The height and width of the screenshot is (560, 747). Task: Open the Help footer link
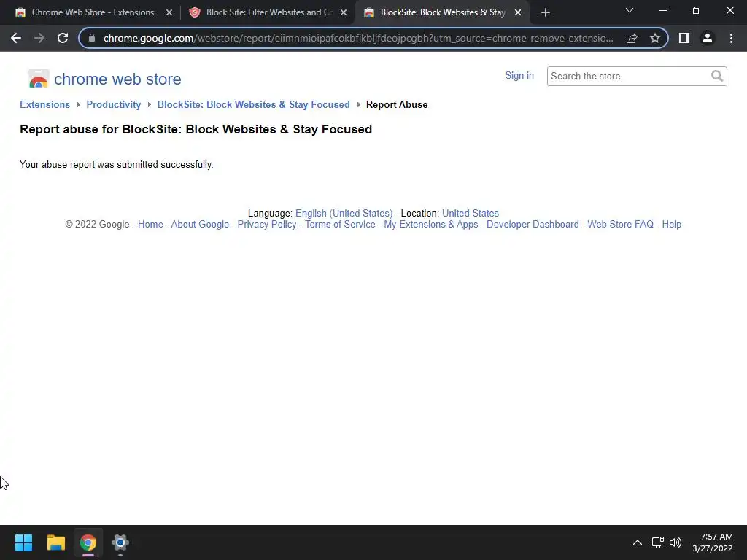tap(672, 225)
